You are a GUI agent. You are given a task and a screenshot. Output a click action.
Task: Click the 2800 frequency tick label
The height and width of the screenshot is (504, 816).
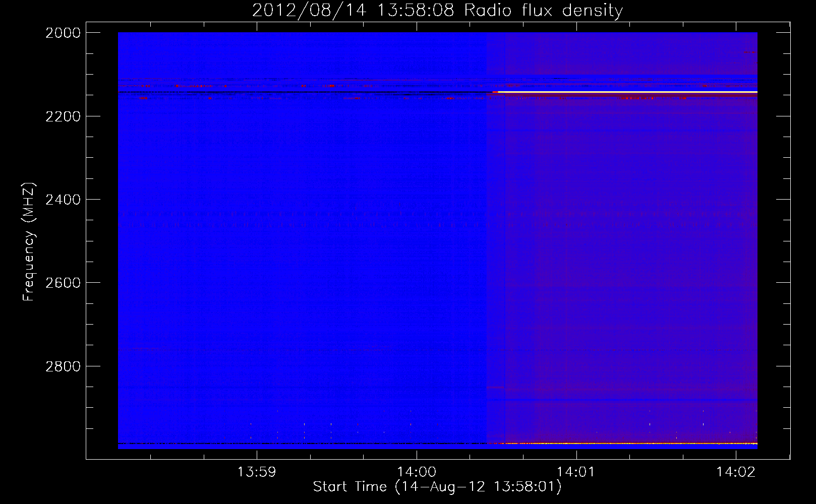point(63,366)
